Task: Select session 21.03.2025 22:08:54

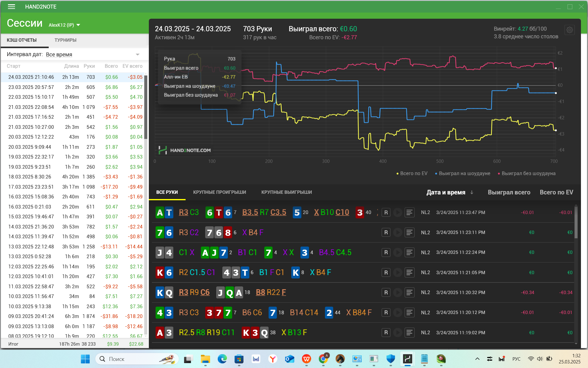Action: pos(73,107)
